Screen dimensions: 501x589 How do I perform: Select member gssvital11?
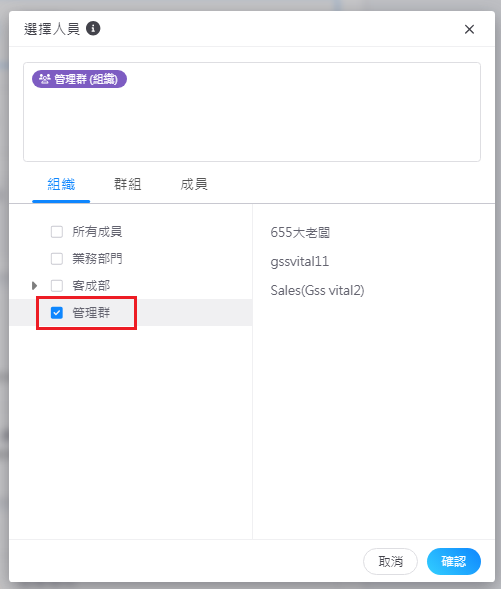click(x=300, y=261)
